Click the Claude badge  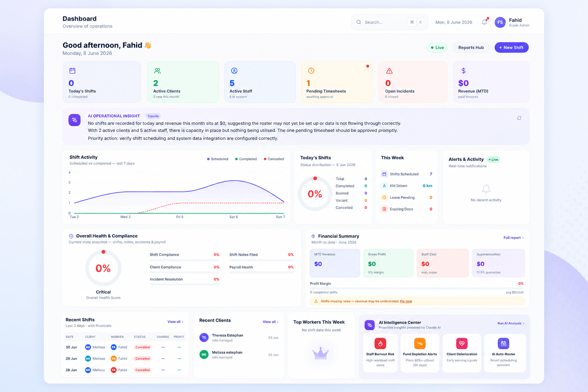pos(153,116)
